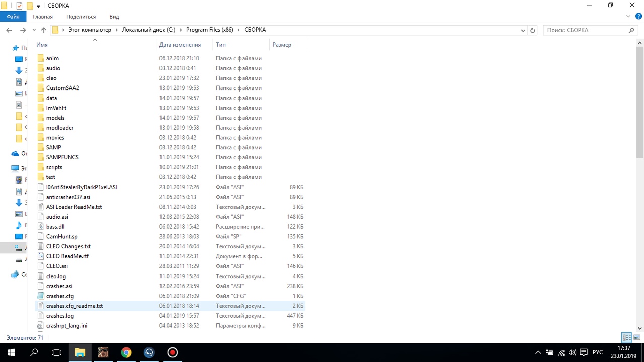Open the taskbar search icon
Image resolution: width=644 pixels, height=362 pixels.
point(34,352)
